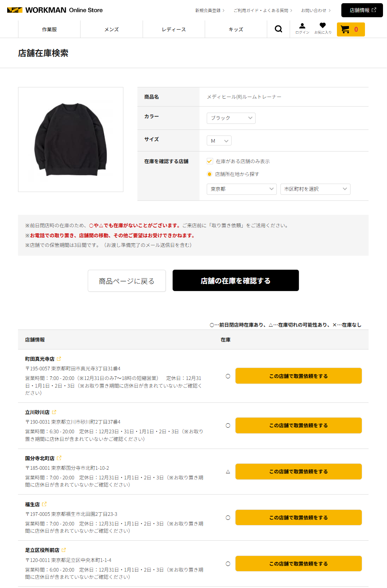Open external link icon beside 立川砂川店

54,412
